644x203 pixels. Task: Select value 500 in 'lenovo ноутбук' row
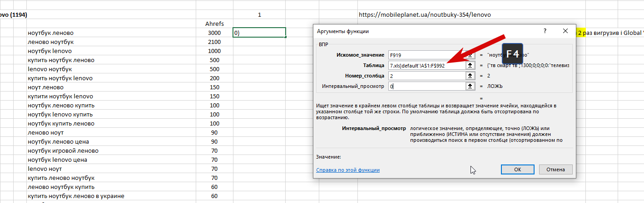pos(214,69)
